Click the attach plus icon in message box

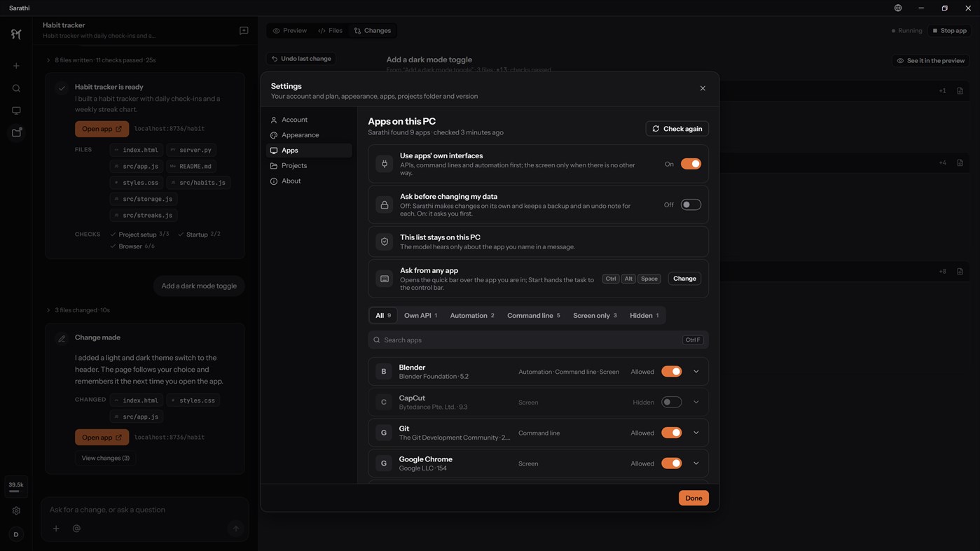point(56,529)
